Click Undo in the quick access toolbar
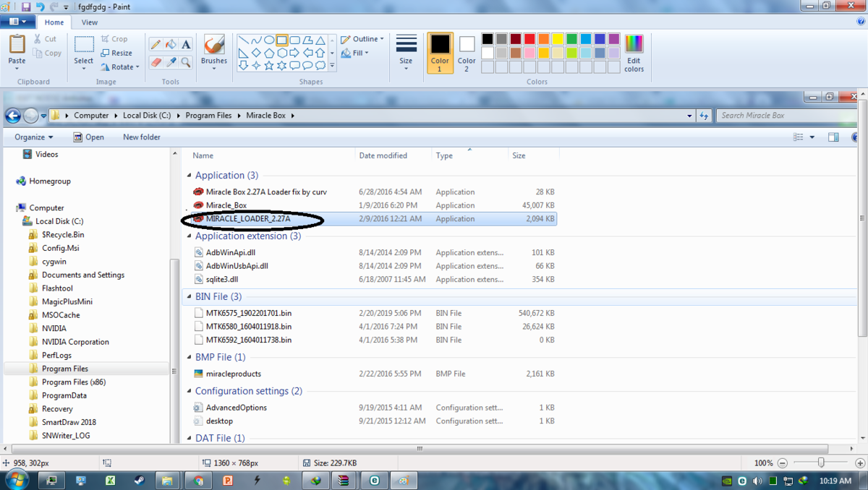This screenshot has width=868, height=490. click(40, 7)
